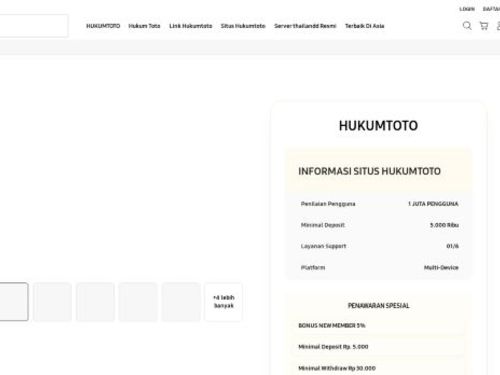Screen dimensions: 500x375
Task: Open Hukum Toto menu item
Action: click(x=144, y=26)
